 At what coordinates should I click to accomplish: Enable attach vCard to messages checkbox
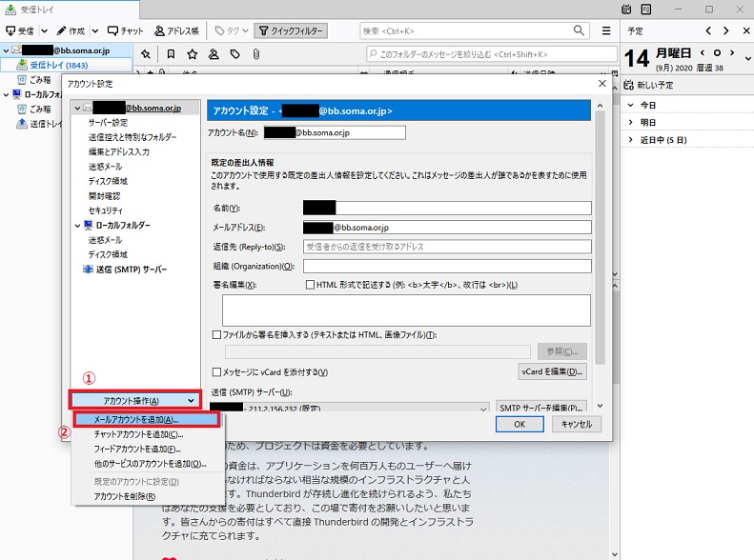pyautogui.click(x=217, y=371)
